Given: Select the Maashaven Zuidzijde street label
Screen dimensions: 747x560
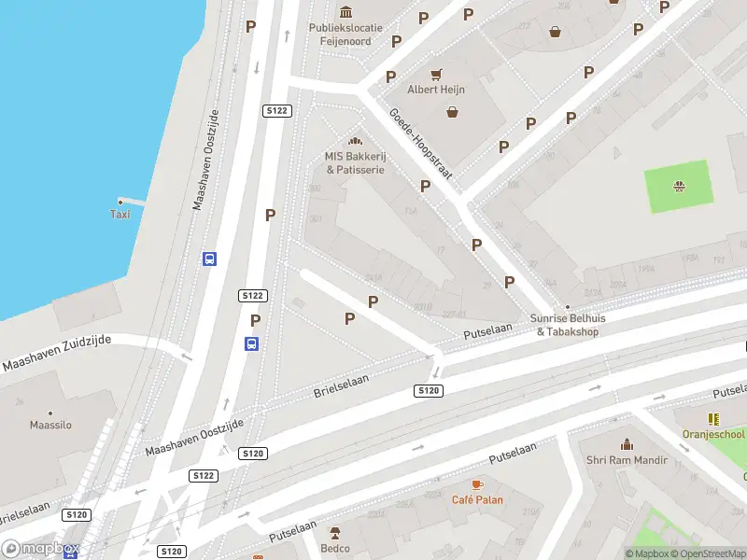Looking at the screenshot, I should (x=57, y=353).
